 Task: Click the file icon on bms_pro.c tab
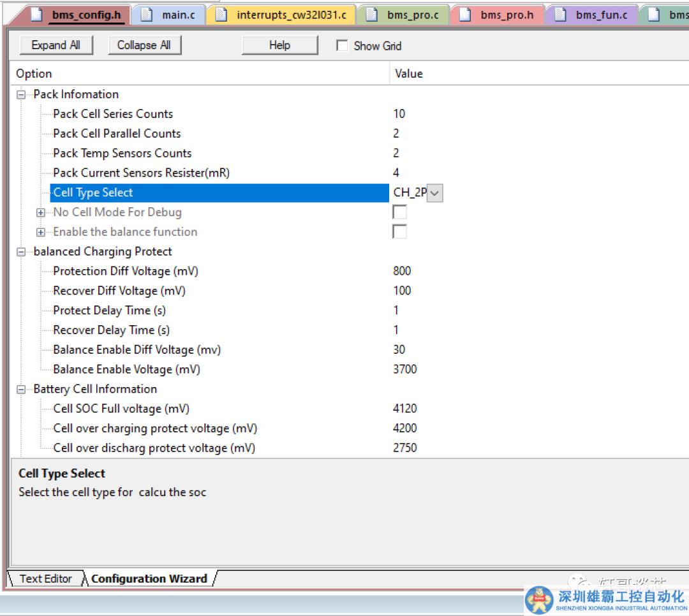point(371,14)
